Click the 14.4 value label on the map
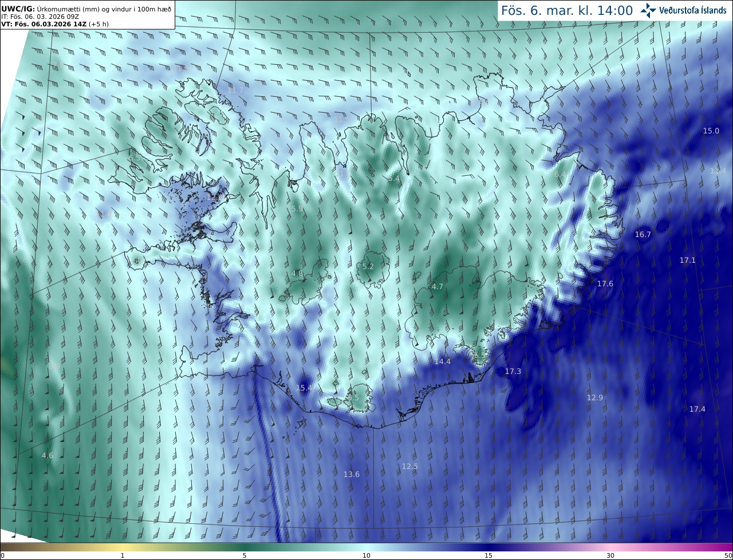Image resolution: width=733 pixels, height=560 pixels. coord(443,362)
